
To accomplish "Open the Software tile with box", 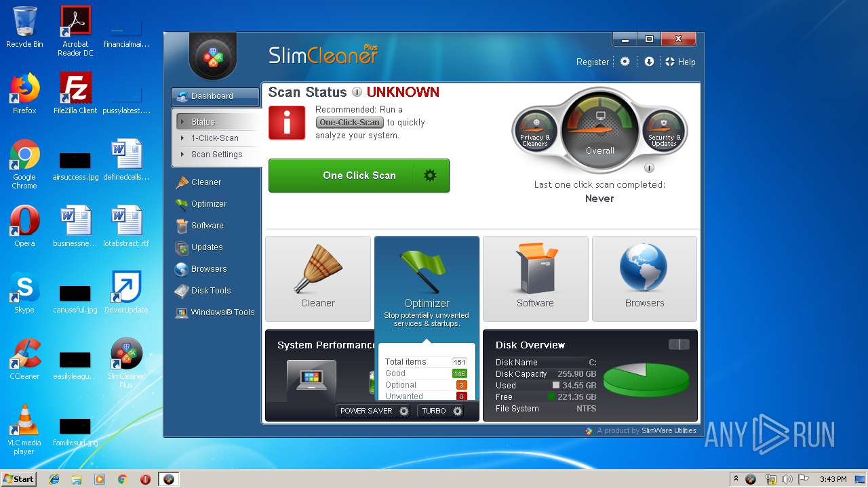I will click(x=535, y=279).
